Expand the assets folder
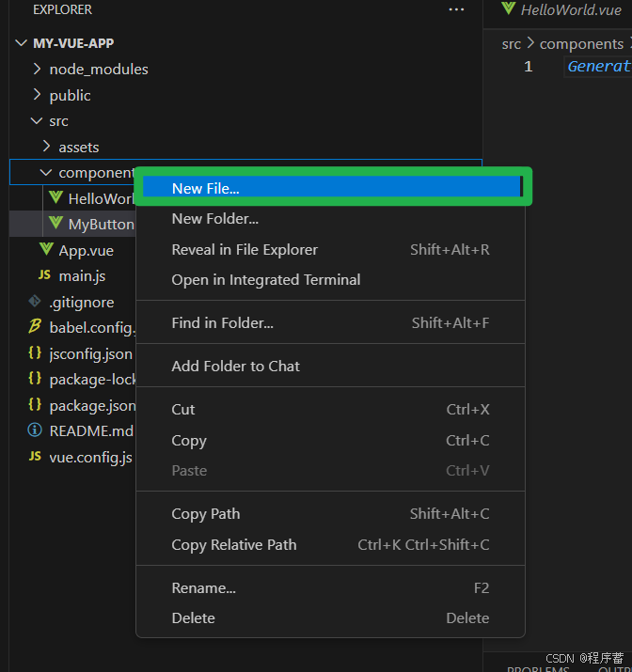Screen dimensions: 632x672 click(47, 147)
